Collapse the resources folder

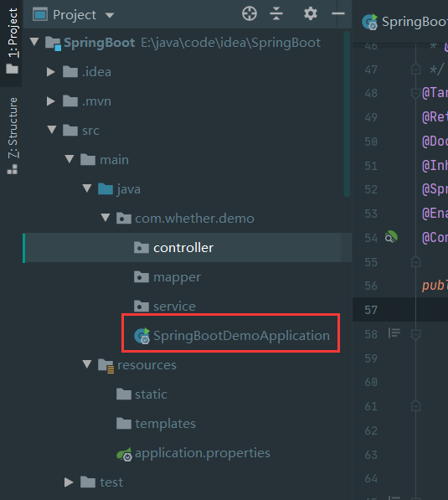coord(87,364)
